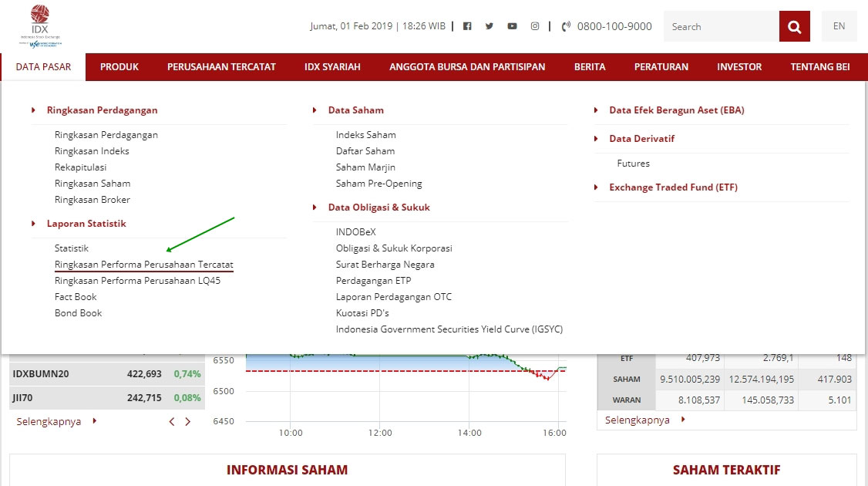Open Data Efek Beragun Aset (EBA)

677,110
